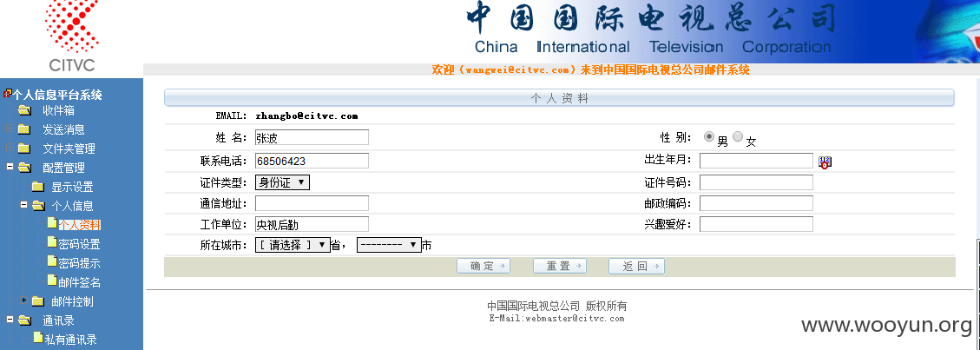Screen dimensions: 980x350
Task: Click the 收件箱 folder icon
Action: pos(24,110)
